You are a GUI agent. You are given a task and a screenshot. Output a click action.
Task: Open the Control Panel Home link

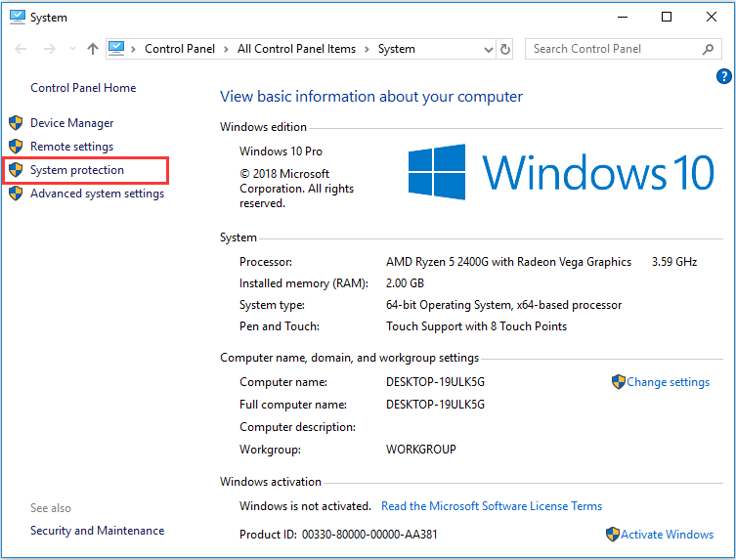pyautogui.click(x=83, y=88)
